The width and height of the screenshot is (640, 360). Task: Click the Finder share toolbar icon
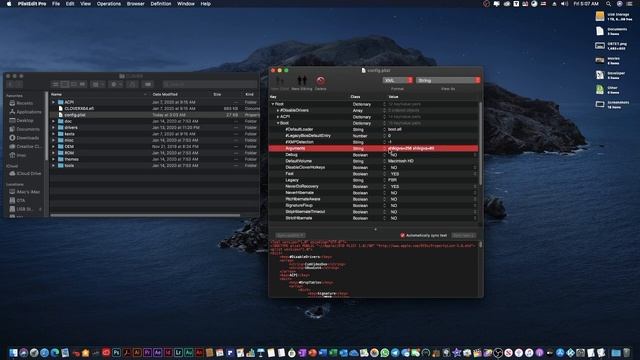click(132, 84)
